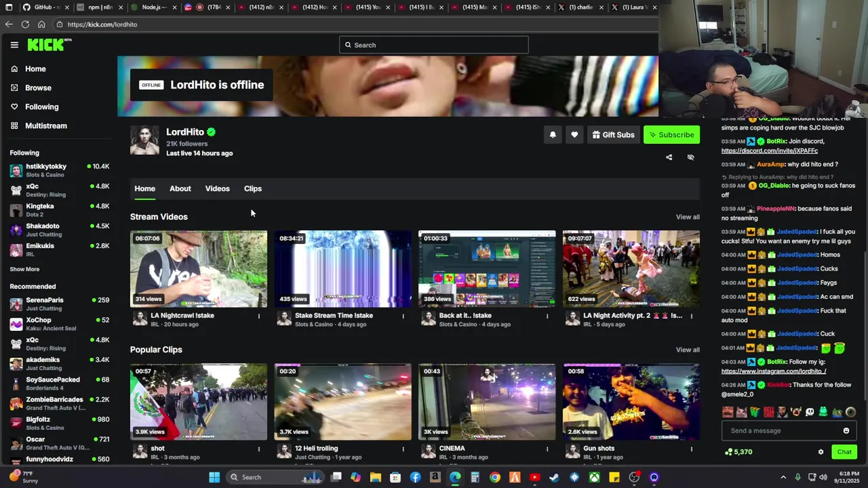The width and height of the screenshot is (868, 488).
Task: Click the heart follow icon
Action: point(574,135)
